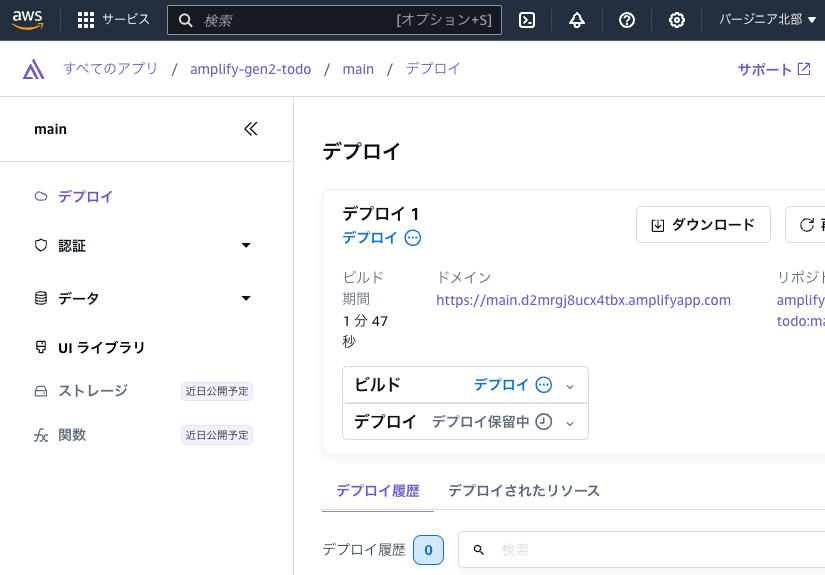Click 近日公開予定 badge next to 関数
The image size is (825, 575).
217,436
